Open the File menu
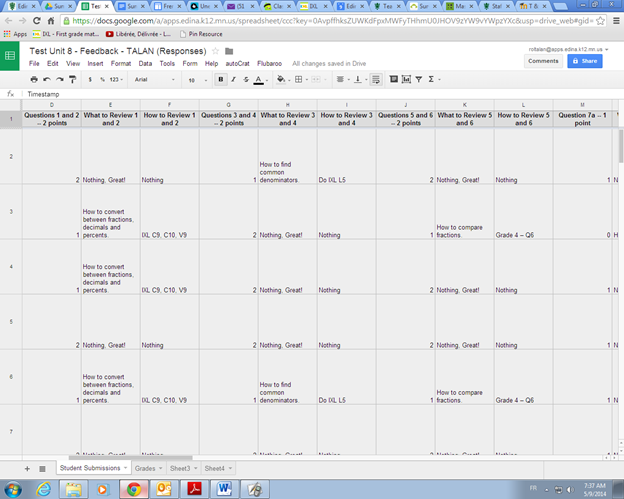 click(34, 64)
